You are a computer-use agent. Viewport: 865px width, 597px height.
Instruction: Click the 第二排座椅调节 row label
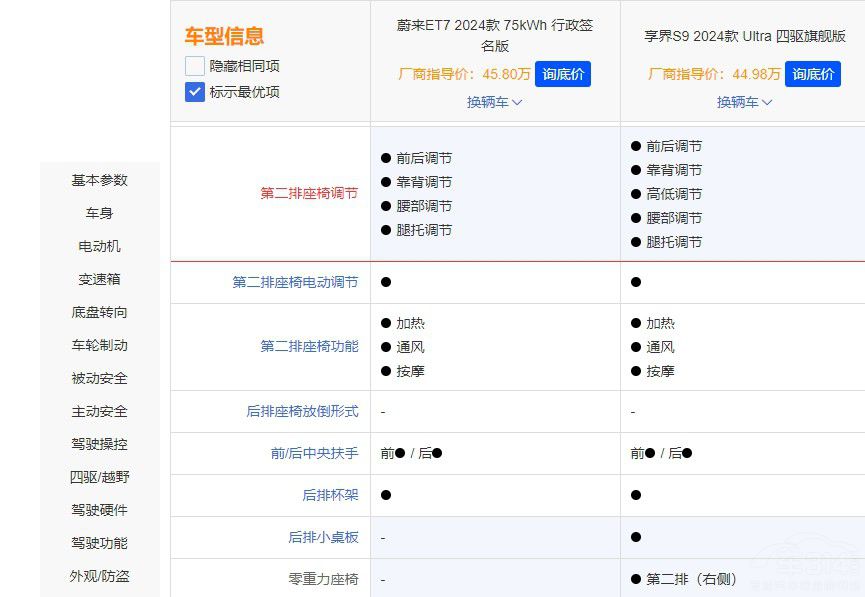coord(311,194)
